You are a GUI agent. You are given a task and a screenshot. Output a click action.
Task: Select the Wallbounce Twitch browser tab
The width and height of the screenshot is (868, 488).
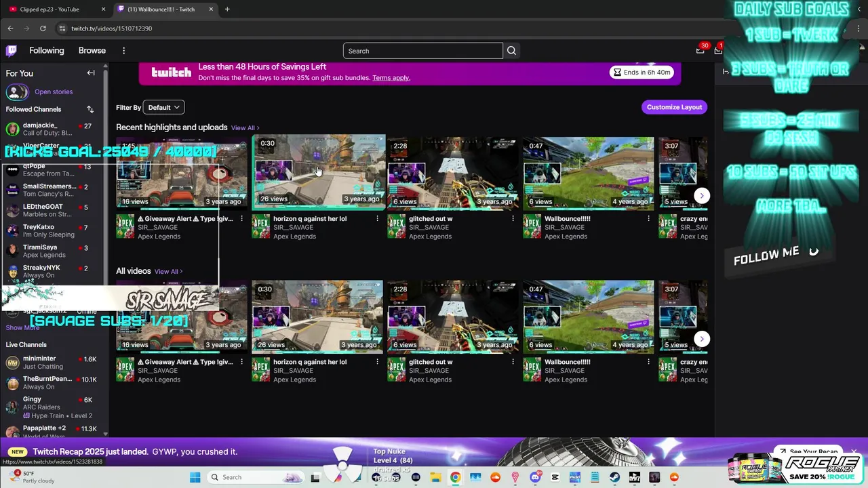pos(165,9)
